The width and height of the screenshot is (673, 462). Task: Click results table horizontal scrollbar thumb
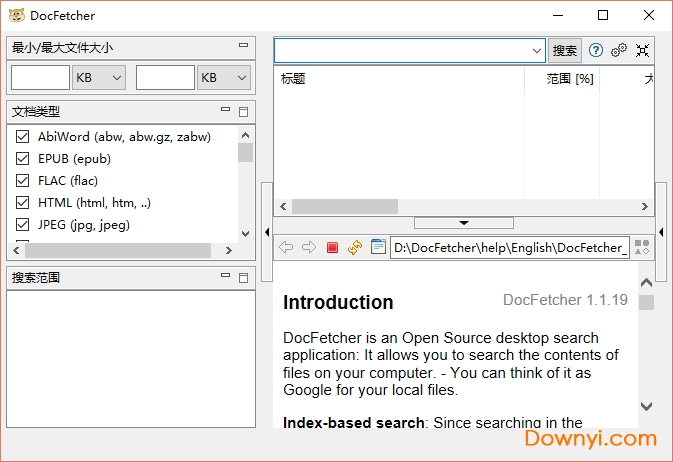(345, 207)
